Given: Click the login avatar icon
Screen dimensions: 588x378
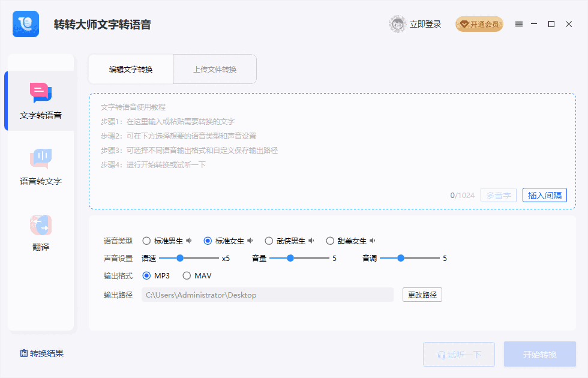Looking at the screenshot, I should point(397,24).
